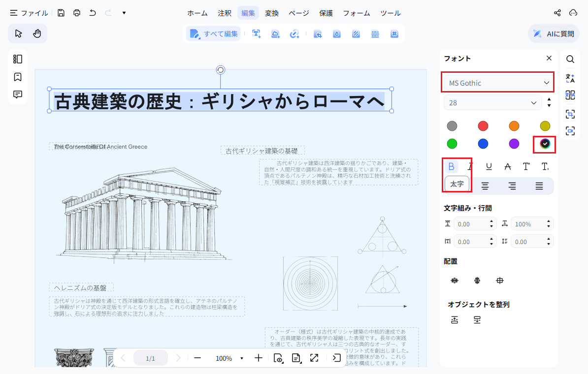Open the bookmarks panel
The image size is (588, 374).
pyautogui.click(x=18, y=77)
